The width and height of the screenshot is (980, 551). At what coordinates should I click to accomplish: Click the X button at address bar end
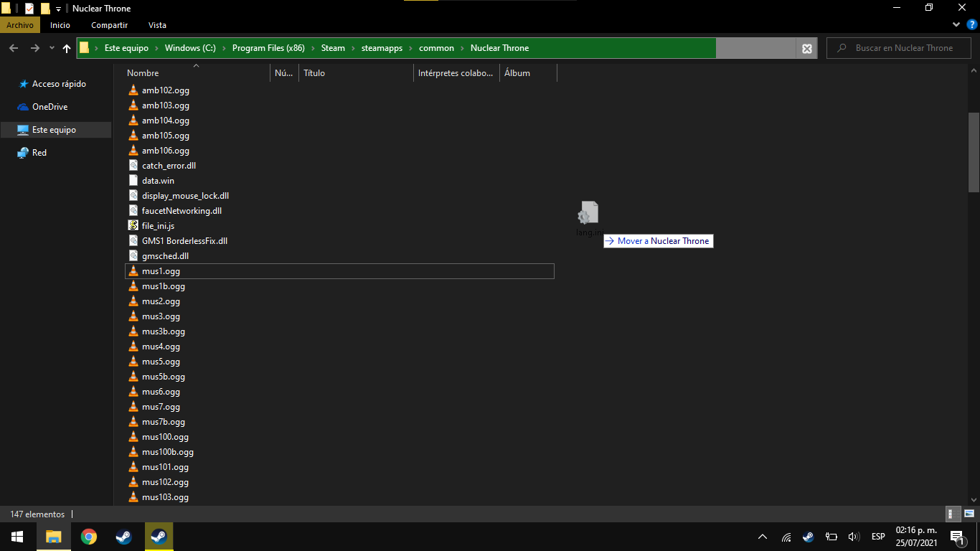pyautogui.click(x=807, y=49)
